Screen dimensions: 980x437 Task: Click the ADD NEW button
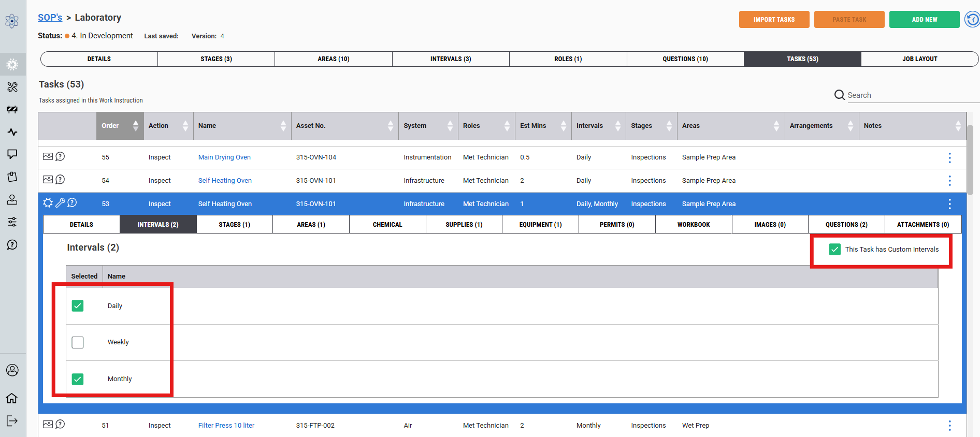[x=925, y=20]
